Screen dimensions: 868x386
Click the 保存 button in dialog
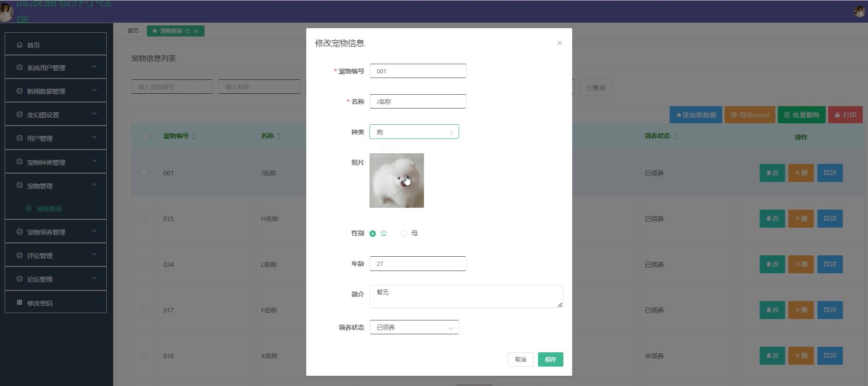550,359
